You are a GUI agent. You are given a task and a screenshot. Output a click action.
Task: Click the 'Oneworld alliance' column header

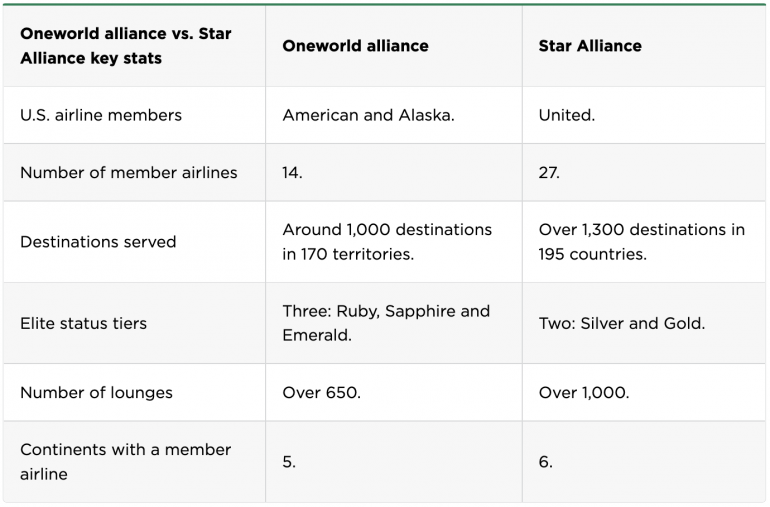[355, 46]
